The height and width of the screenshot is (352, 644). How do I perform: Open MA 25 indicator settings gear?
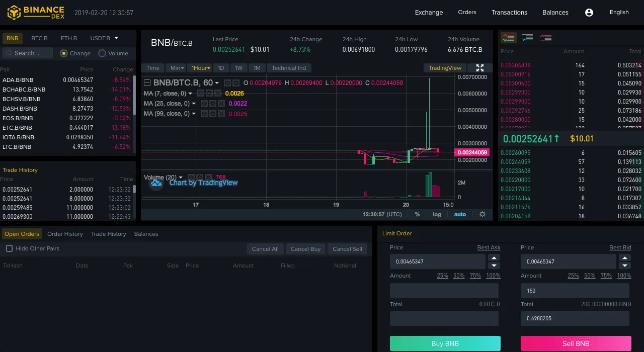(x=213, y=104)
